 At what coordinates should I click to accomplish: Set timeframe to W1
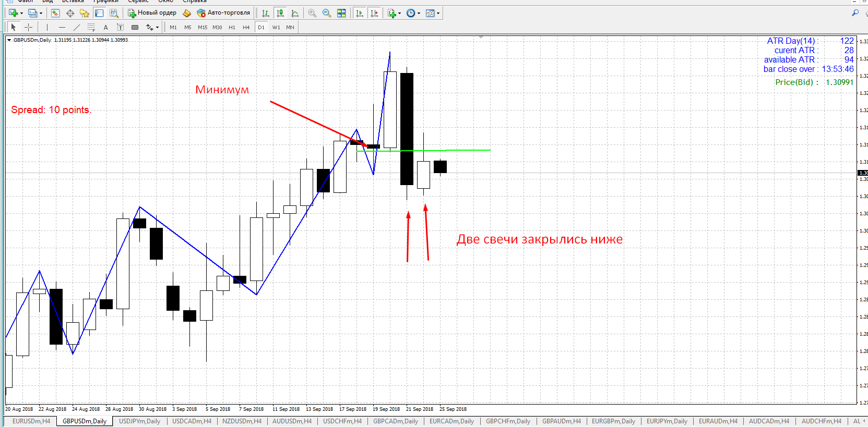276,27
